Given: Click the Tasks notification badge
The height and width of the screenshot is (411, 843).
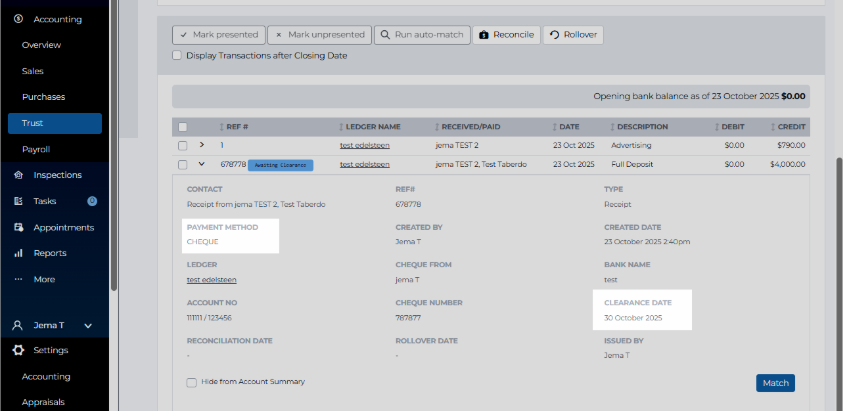Looking at the screenshot, I should (x=92, y=201).
